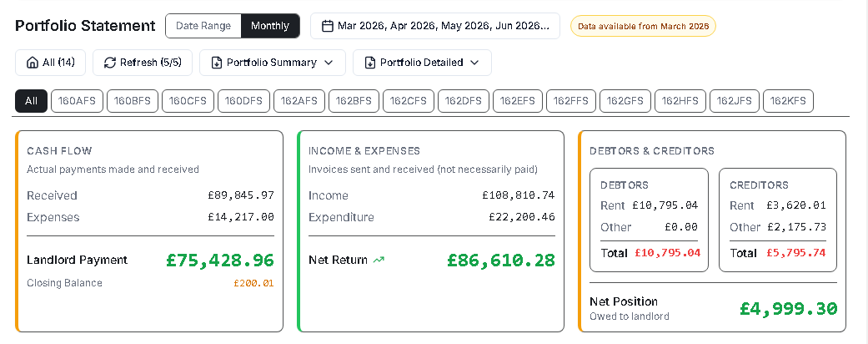The height and width of the screenshot is (344, 868).
Task: Select the All properties tab
Action: 31,101
